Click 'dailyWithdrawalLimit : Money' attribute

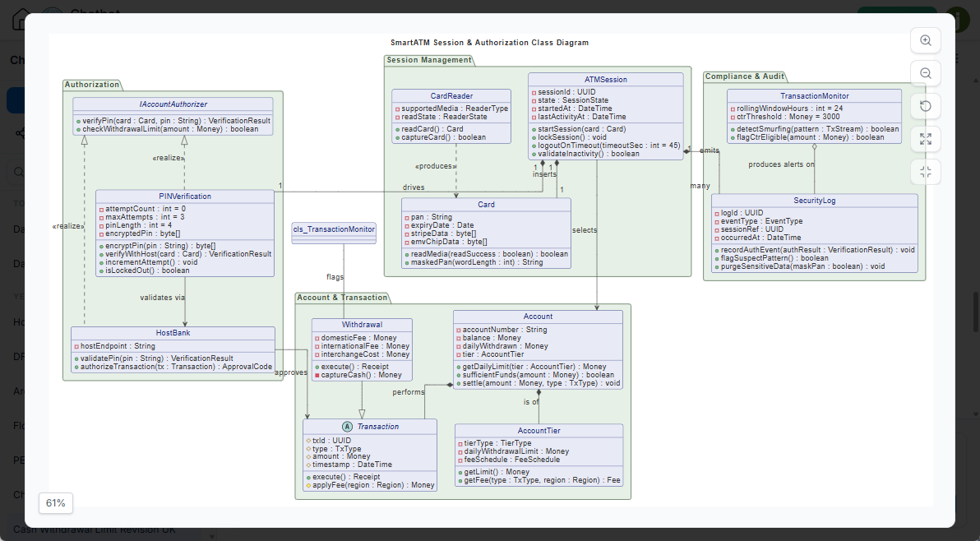click(516, 451)
